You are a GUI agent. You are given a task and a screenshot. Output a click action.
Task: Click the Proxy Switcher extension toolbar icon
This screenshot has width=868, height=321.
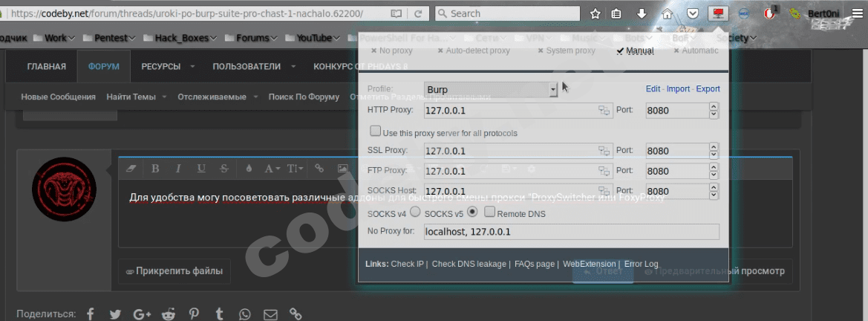click(717, 13)
